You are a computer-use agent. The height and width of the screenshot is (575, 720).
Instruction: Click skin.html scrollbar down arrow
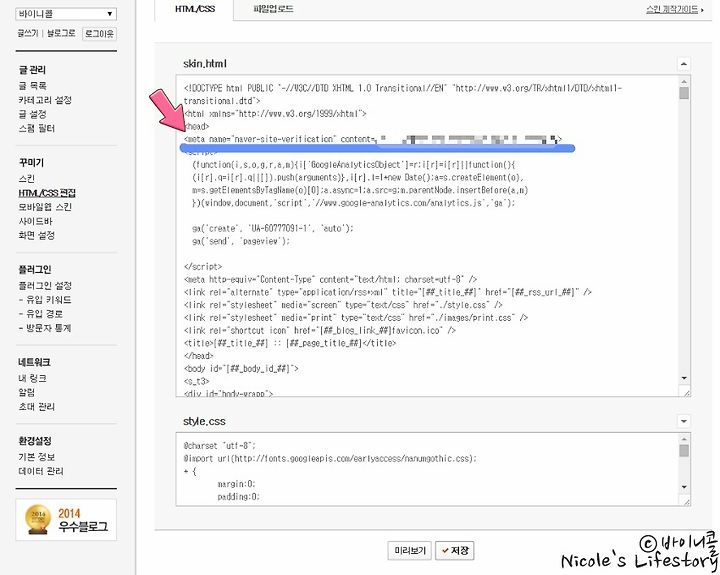(684, 378)
